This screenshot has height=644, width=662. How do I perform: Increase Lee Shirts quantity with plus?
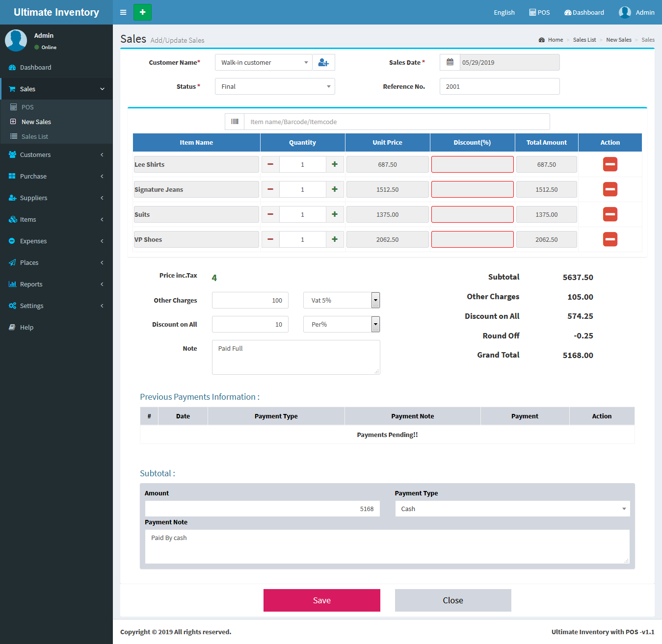[335, 164]
